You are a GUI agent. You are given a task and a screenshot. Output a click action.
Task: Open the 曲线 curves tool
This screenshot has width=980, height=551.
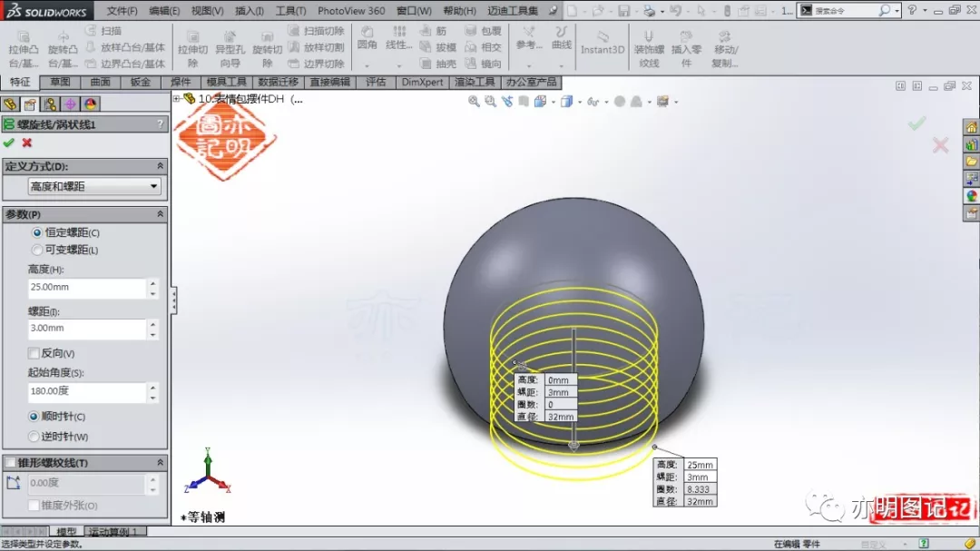pos(562,38)
